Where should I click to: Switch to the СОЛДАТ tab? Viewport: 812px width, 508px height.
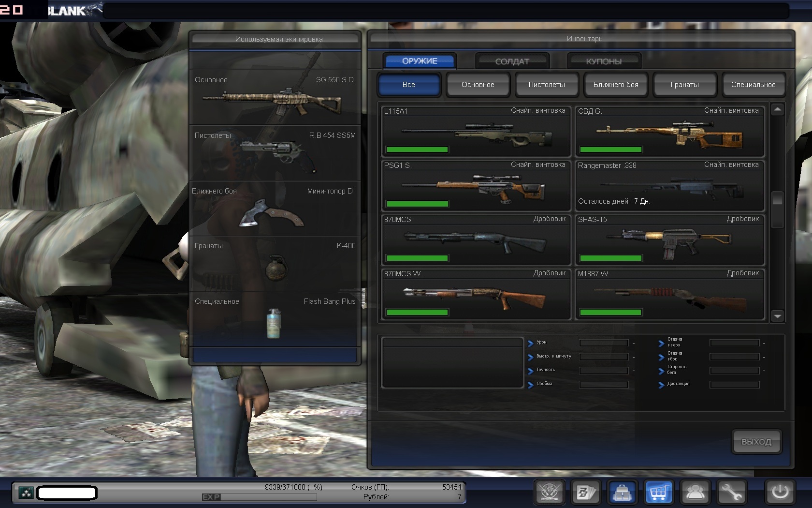[512, 61]
